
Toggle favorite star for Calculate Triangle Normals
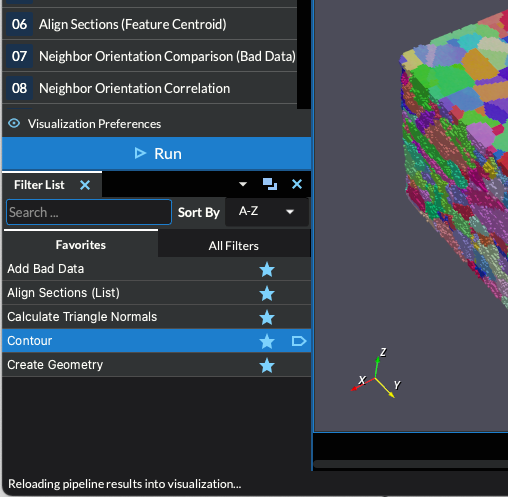(x=267, y=317)
